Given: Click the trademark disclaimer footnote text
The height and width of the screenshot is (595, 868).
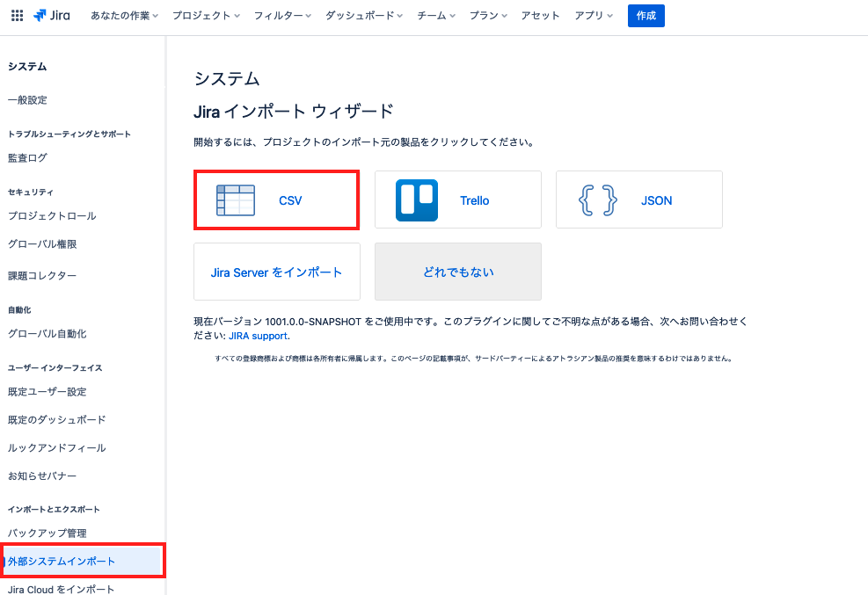Looking at the screenshot, I should (x=474, y=359).
